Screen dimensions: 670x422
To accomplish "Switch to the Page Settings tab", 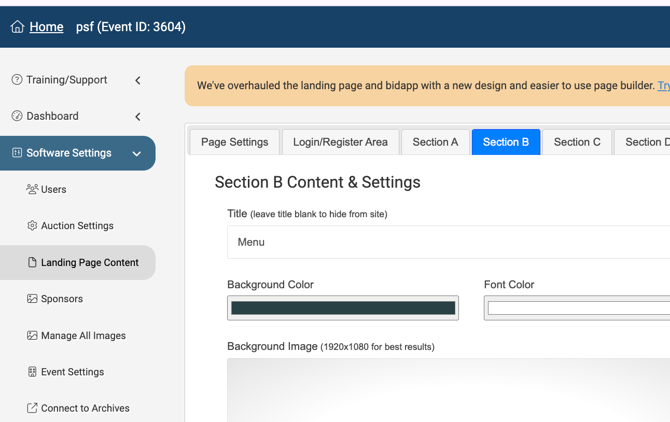I will (235, 142).
